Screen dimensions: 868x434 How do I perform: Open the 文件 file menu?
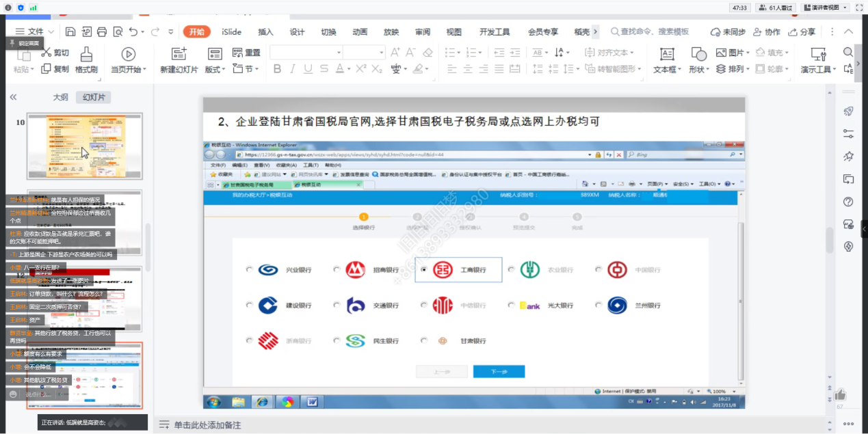pos(34,31)
